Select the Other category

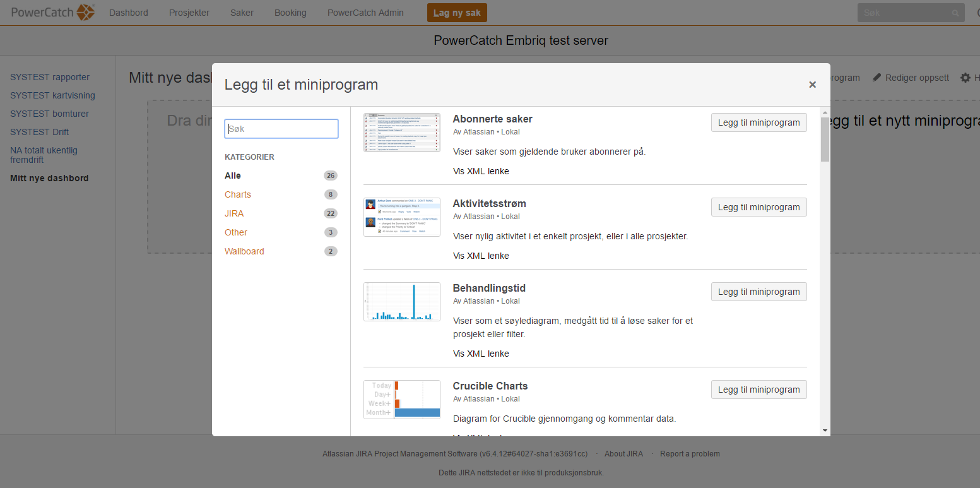pyautogui.click(x=236, y=232)
